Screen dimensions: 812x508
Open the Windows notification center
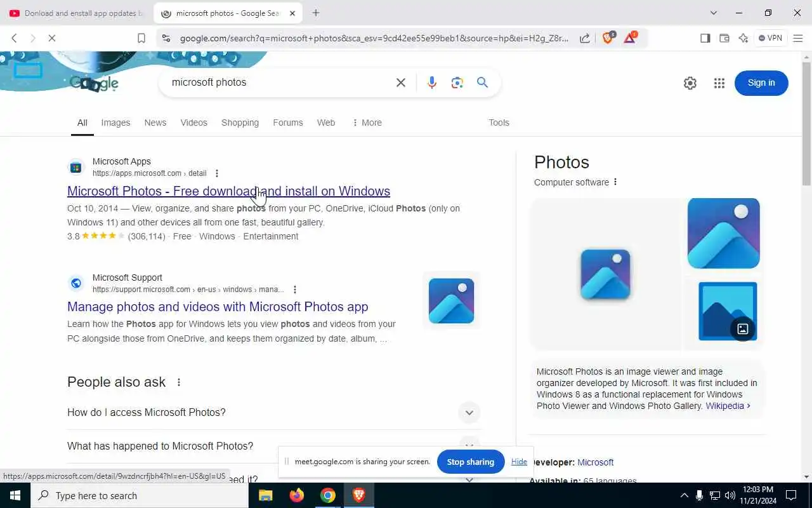(790, 495)
